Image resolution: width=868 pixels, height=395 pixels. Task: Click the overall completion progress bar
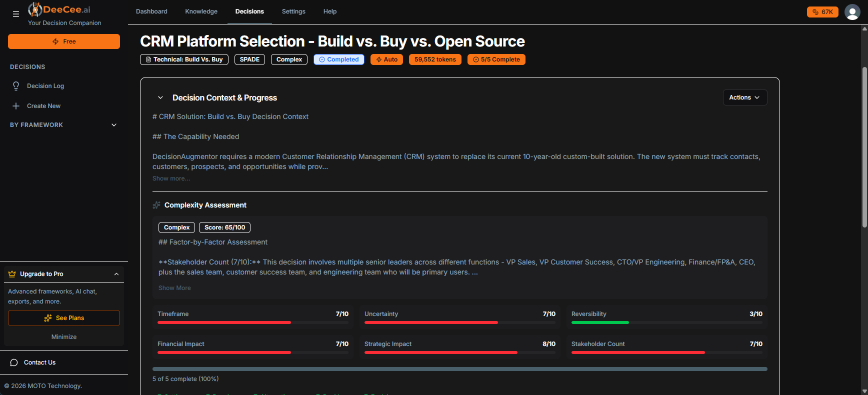pyautogui.click(x=460, y=369)
